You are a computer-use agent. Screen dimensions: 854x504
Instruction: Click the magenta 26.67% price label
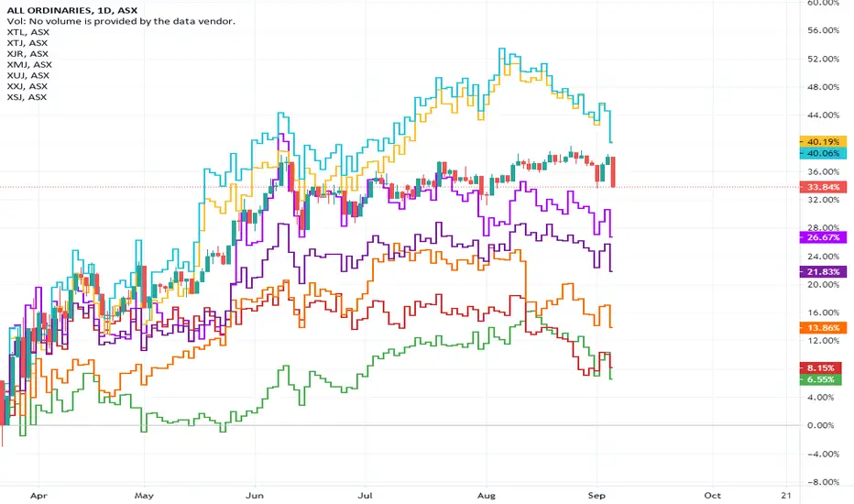tap(823, 237)
